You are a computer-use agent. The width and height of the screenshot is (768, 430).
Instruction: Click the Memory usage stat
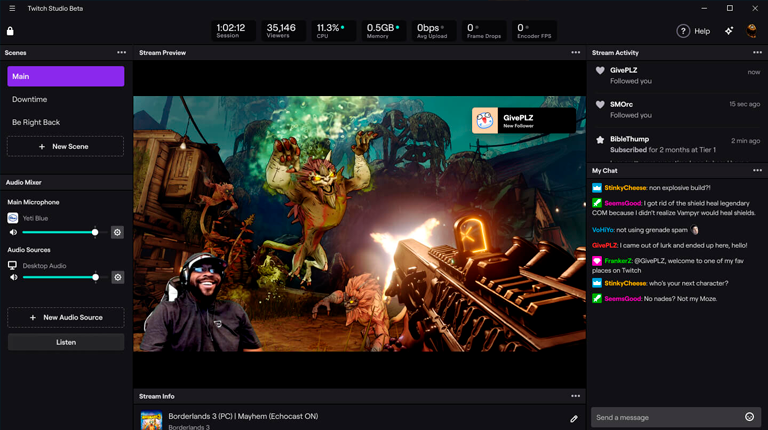[384, 30]
